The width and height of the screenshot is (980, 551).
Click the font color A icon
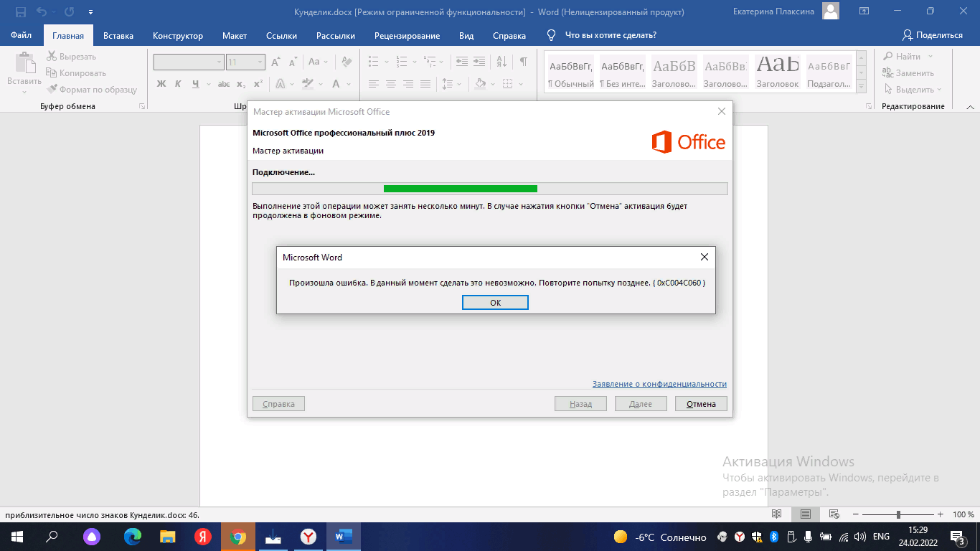(x=336, y=84)
